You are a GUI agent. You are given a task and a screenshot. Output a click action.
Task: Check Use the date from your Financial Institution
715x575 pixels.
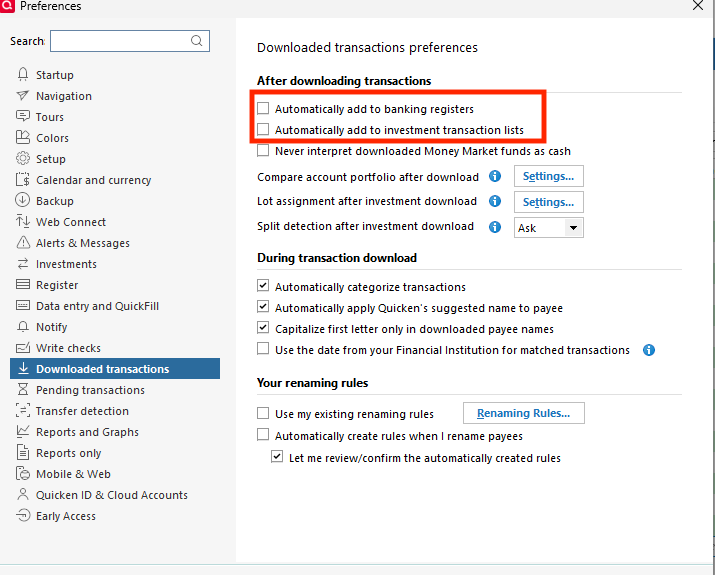pos(263,349)
